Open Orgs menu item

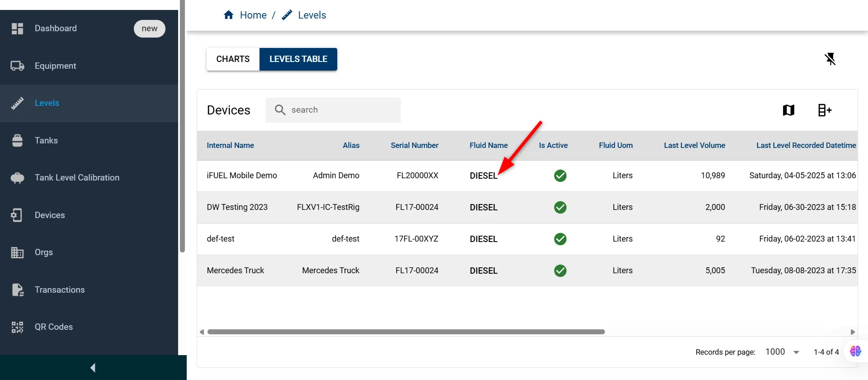pyautogui.click(x=89, y=252)
